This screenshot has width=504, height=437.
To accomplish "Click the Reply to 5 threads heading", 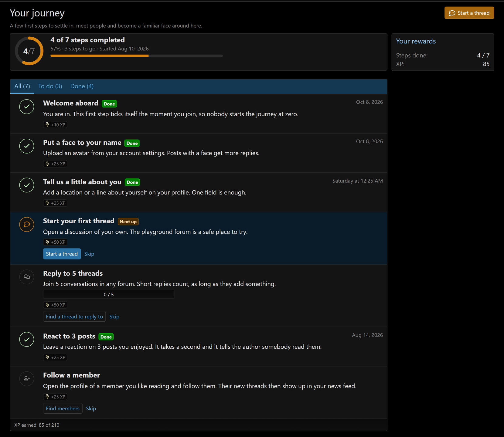I will 73,273.
